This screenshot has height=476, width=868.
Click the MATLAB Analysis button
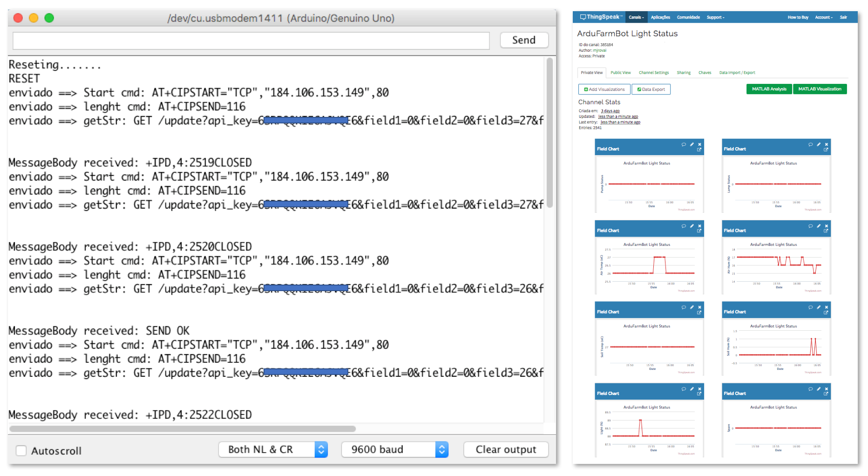point(769,89)
